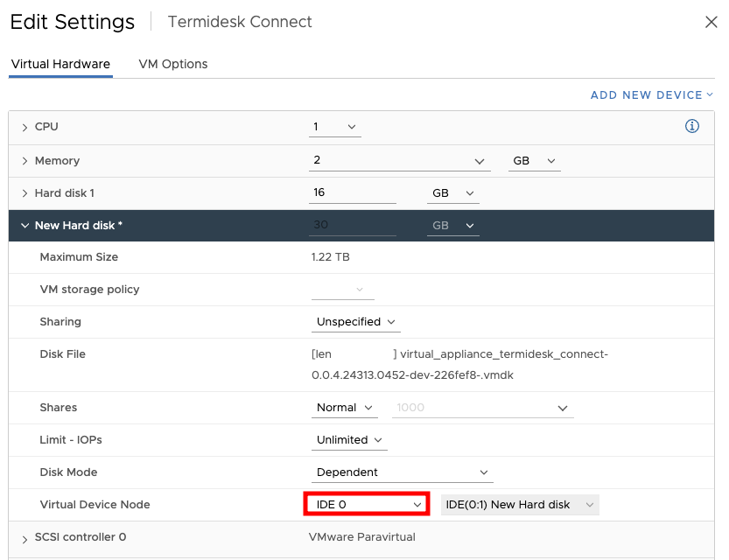Viewport: 729px width, 560px height.
Task: Open the Disk Mode Dependent dropdown
Action: [x=402, y=472]
